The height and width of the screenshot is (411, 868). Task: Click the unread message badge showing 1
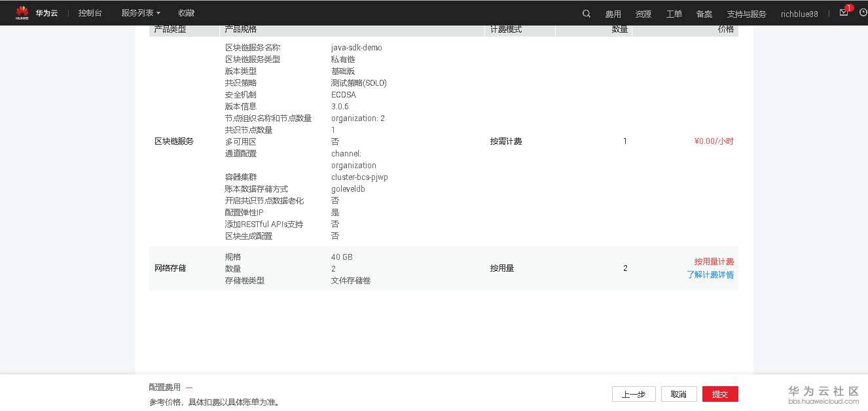coord(850,7)
